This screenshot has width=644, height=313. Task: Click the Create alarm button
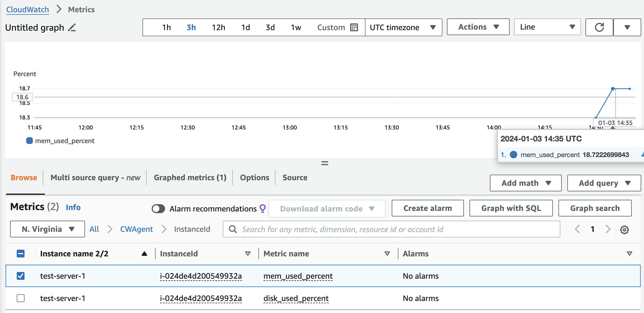tap(427, 208)
